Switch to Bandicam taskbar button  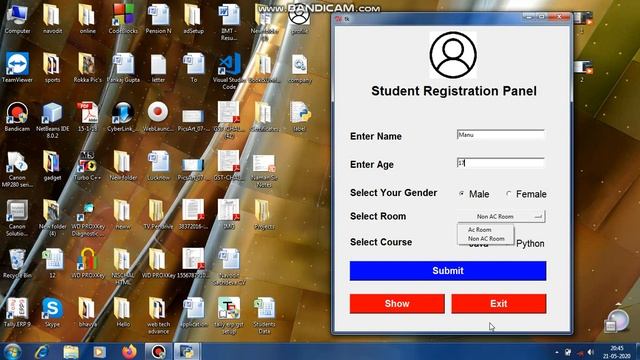(x=158, y=351)
